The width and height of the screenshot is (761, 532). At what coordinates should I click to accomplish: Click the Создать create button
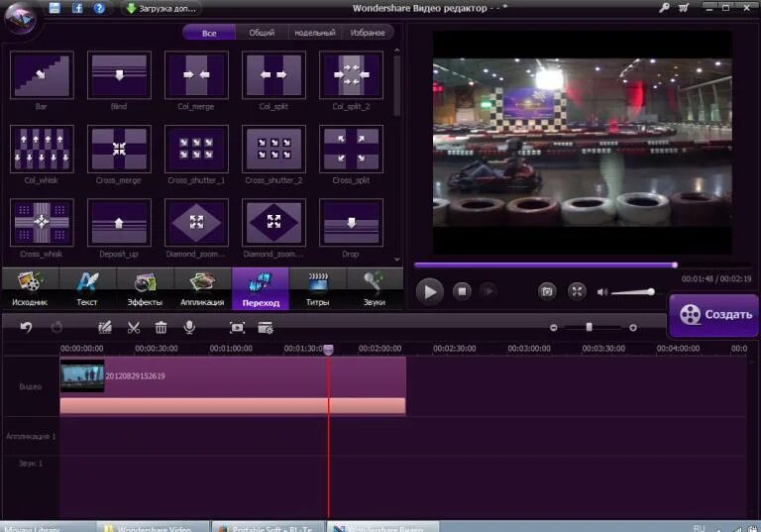pos(713,314)
